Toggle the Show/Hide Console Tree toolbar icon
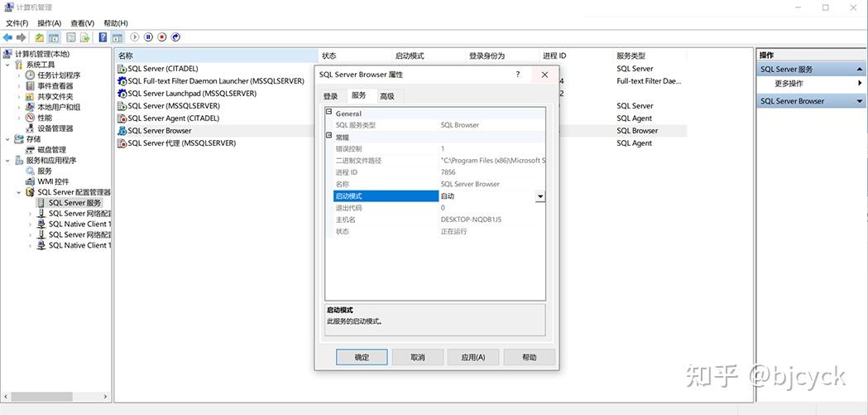 tap(54, 37)
